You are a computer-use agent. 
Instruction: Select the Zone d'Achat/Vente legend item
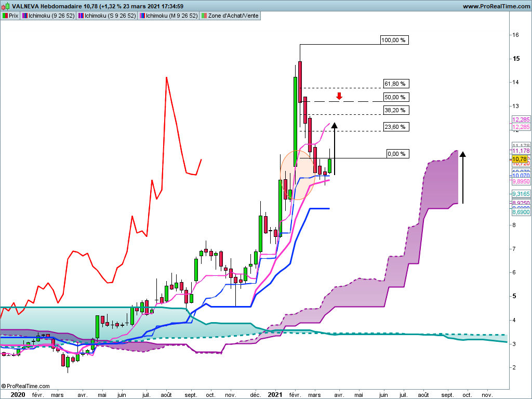point(230,16)
